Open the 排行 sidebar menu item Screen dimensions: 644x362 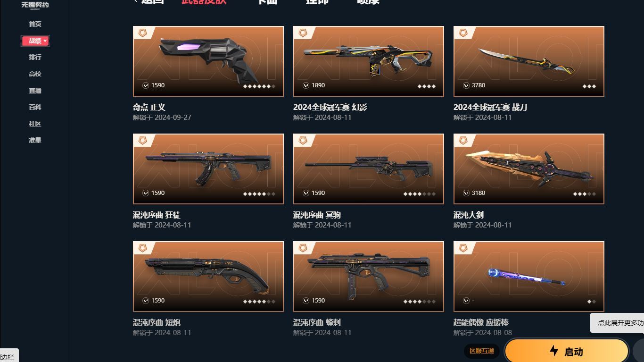tap(35, 57)
